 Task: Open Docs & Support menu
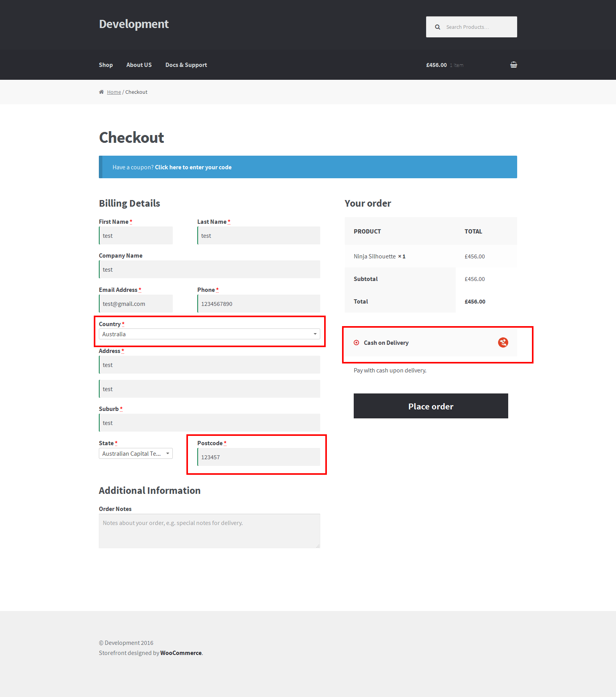(x=186, y=65)
